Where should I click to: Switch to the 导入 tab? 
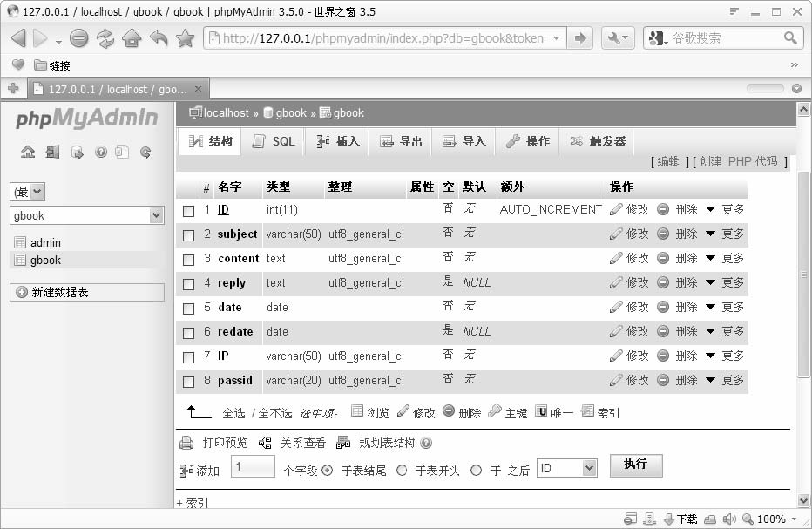[464, 141]
